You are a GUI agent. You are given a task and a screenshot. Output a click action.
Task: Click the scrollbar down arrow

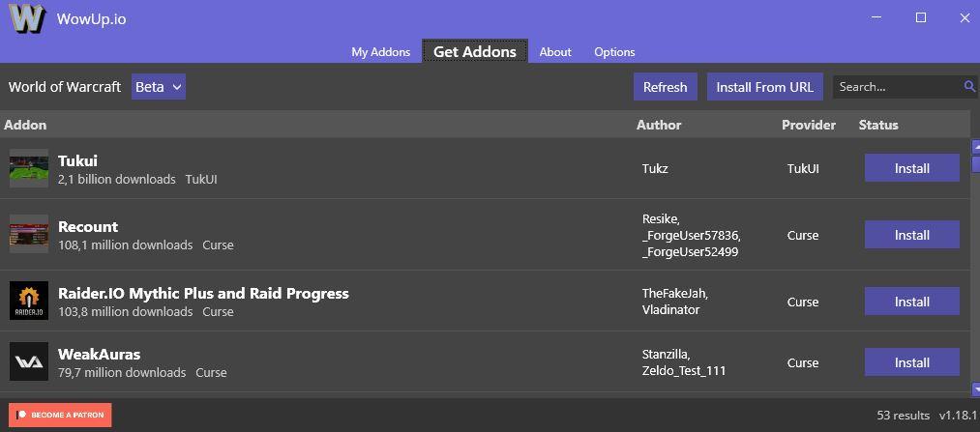pos(975,389)
